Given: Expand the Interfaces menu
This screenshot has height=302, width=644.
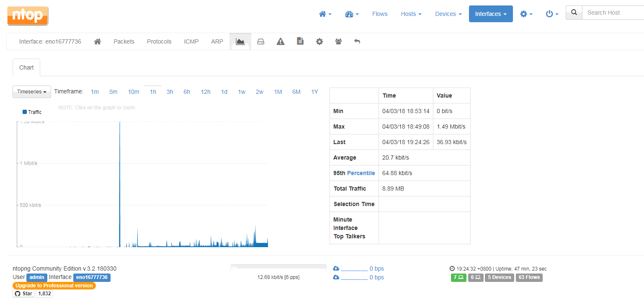Looking at the screenshot, I should click(491, 14).
